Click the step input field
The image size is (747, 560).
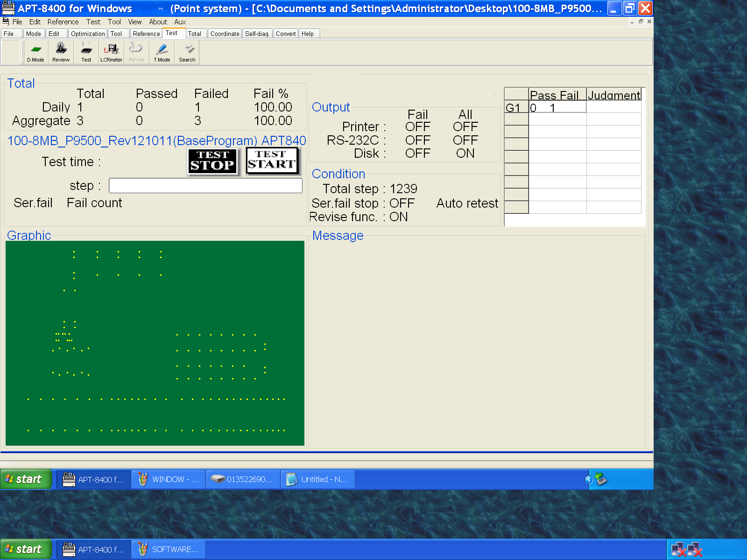[205, 186]
